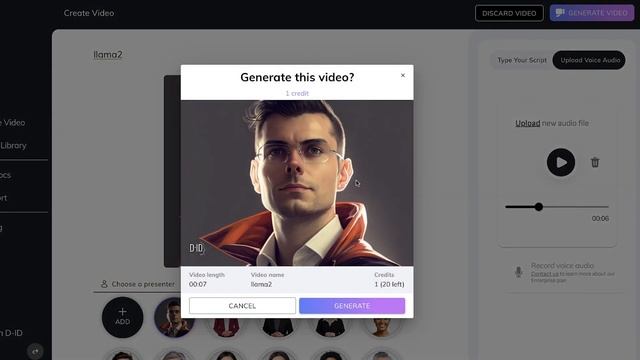Click the sidebar collapse arrow icon
Viewport: 640px width, 360px height.
pos(35,351)
